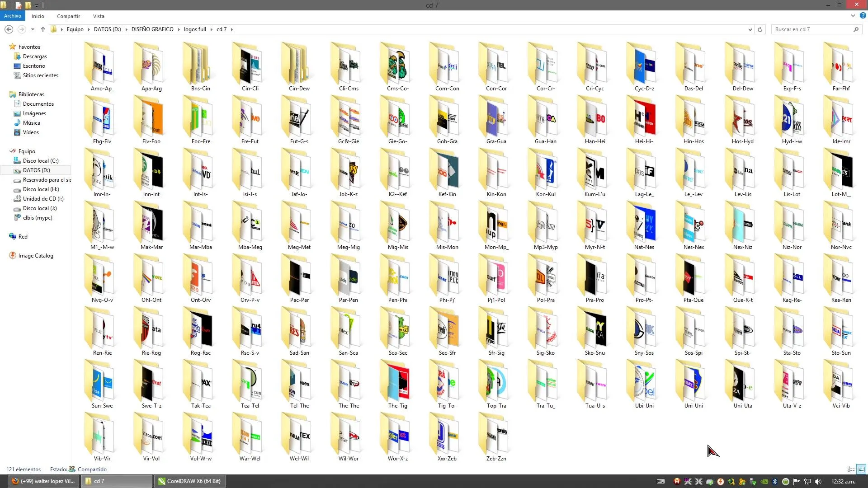Select the Rog-Rsc folder
Viewport: 868px width, 488px height.
(x=201, y=331)
